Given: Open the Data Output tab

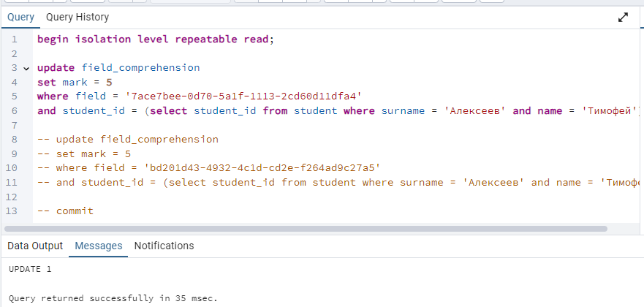Looking at the screenshot, I should pos(35,246).
